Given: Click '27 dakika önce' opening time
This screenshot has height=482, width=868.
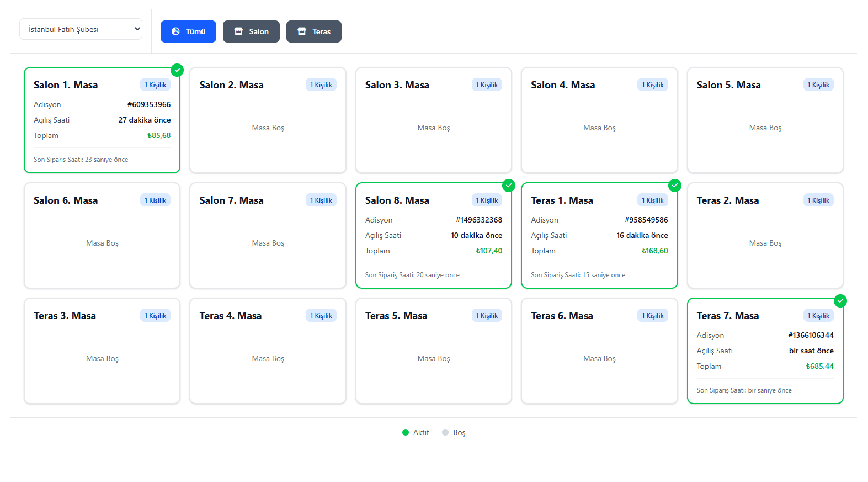Looking at the screenshot, I should pos(145,120).
